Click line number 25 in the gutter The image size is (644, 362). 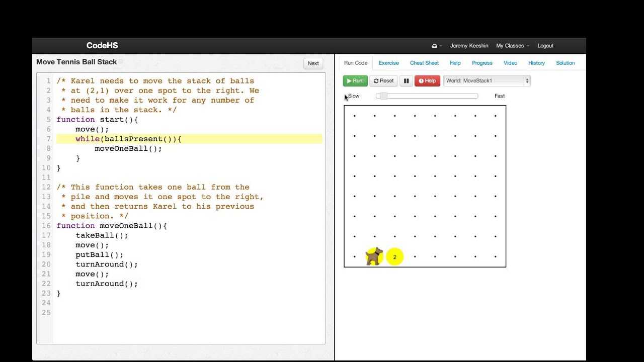click(46, 313)
